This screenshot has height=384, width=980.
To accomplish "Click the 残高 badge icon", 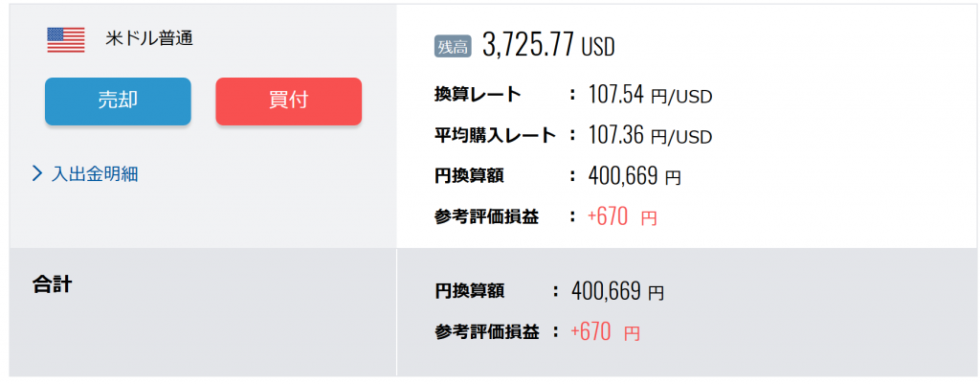I will tap(453, 47).
